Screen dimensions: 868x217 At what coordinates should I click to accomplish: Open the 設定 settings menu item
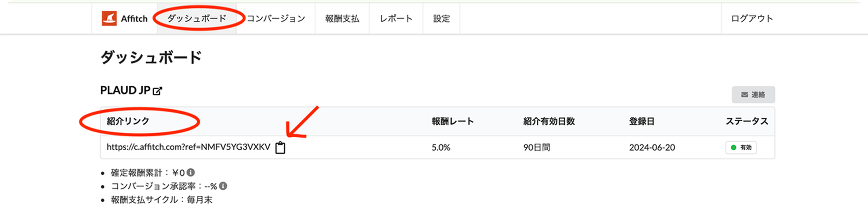tap(441, 18)
